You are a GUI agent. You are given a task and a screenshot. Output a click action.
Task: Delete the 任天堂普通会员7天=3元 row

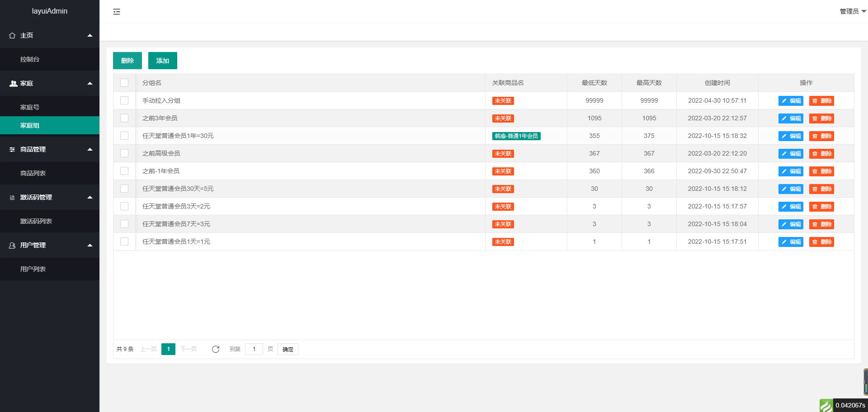821,224
